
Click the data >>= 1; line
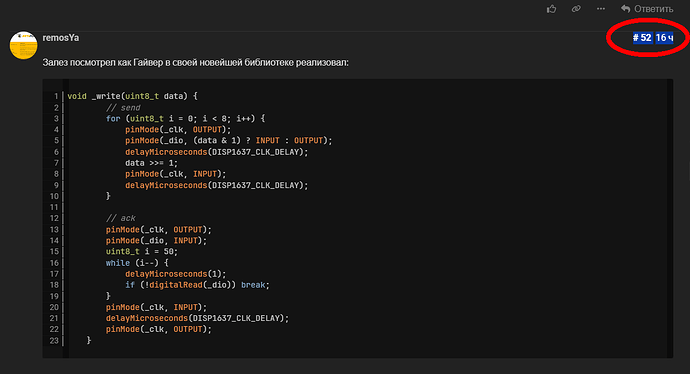tap(151, 163)
